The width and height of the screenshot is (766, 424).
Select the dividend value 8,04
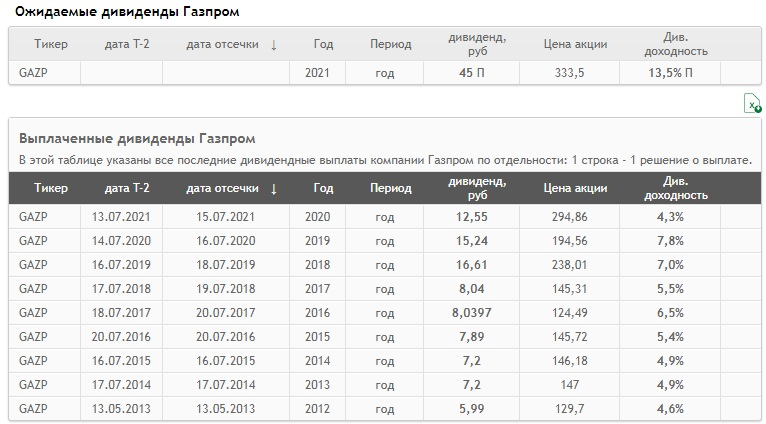pos(471,289)
